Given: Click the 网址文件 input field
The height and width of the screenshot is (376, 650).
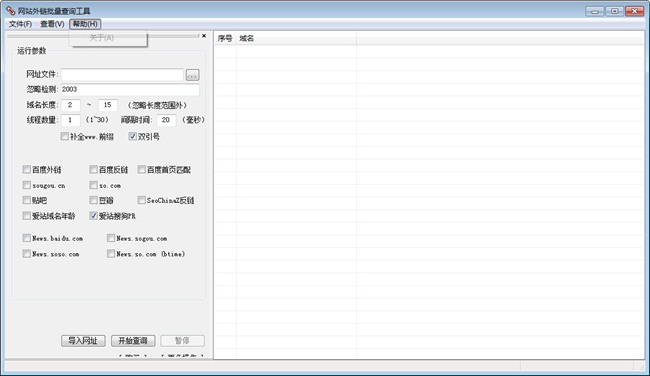Looking at the screenshot, I should coord(122,75).
